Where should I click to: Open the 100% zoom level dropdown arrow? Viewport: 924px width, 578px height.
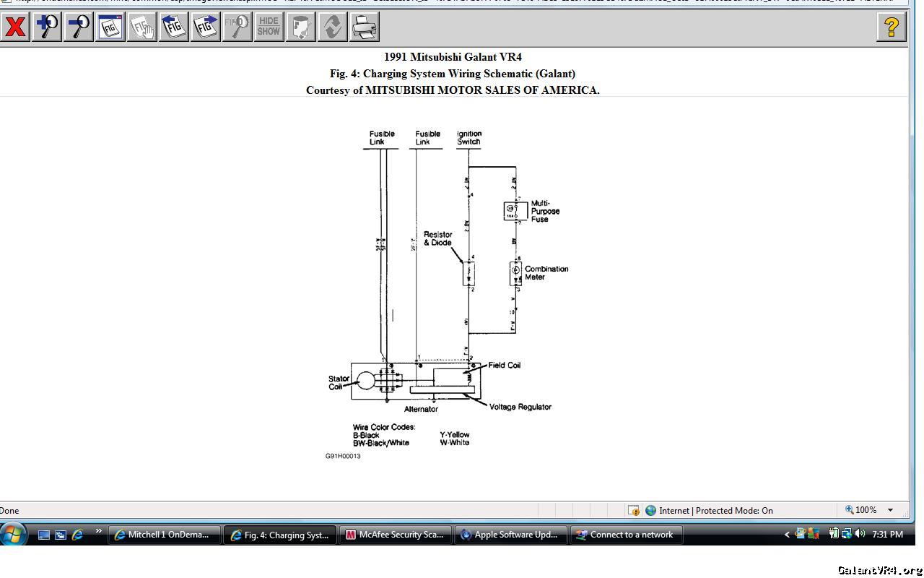tap(890, 510)
